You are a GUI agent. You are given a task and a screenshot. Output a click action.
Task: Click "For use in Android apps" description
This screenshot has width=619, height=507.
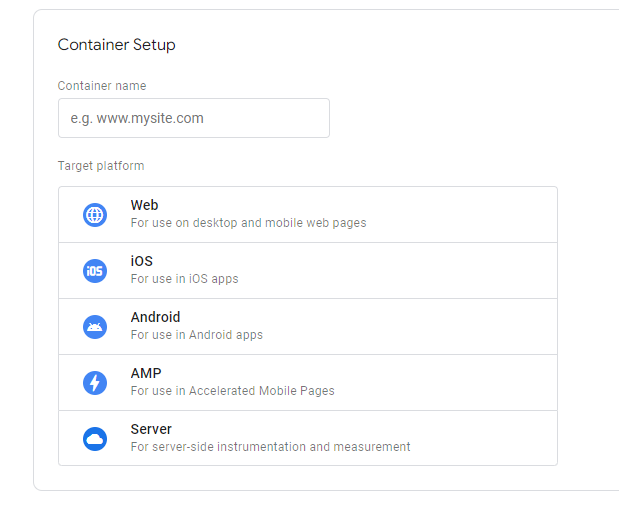197,335
